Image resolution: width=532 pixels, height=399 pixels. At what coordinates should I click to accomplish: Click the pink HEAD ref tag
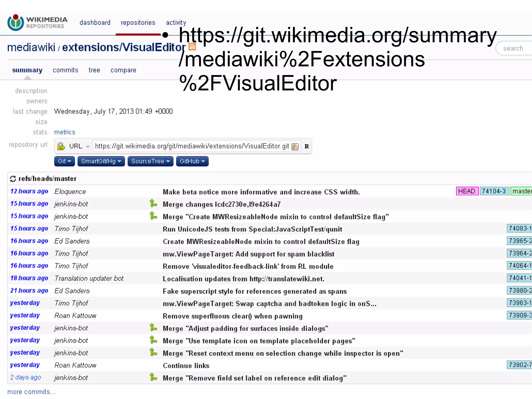(467, 191)
